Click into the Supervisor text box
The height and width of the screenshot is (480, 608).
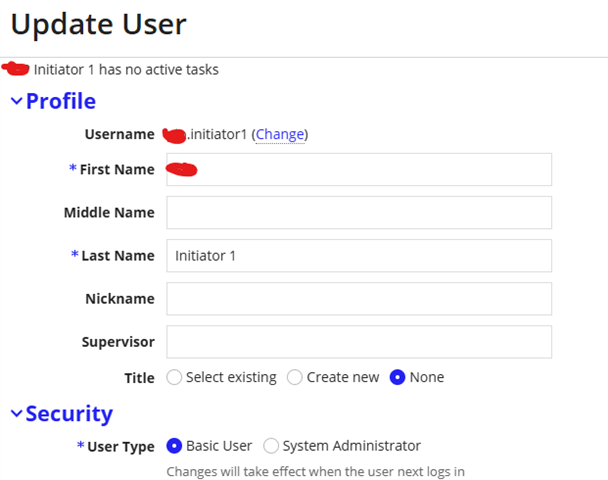click(359, 342)
